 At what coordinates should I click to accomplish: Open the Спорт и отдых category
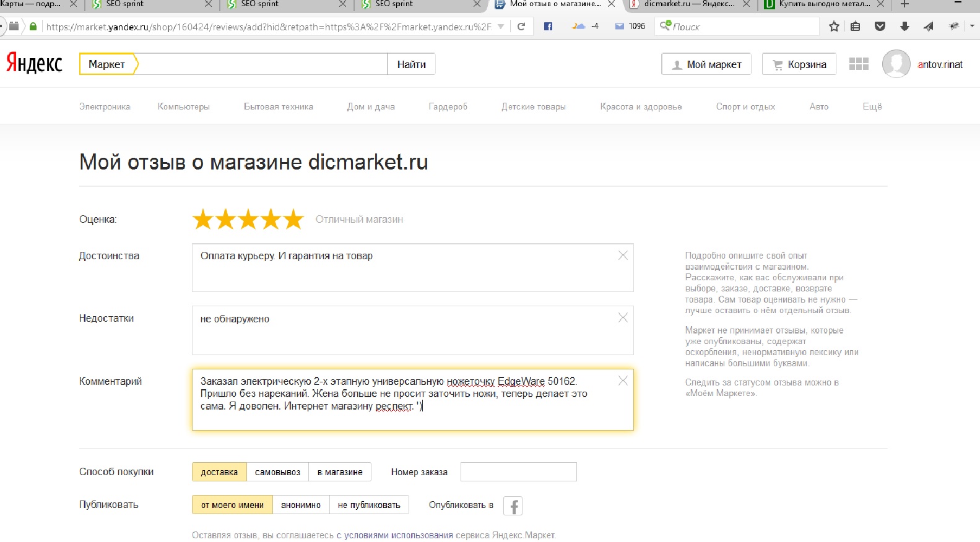[745, 106]
